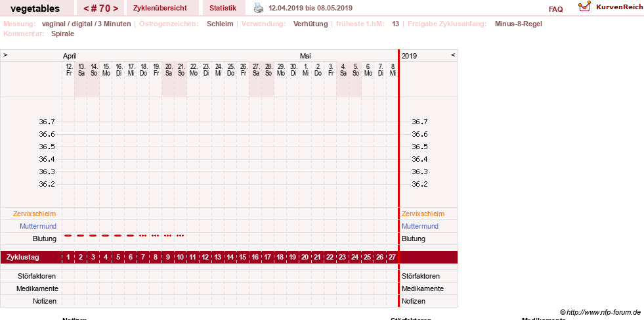644x320 pixels.
Task: Click the 'Verhütung' usage value
Action: [311, 24]
